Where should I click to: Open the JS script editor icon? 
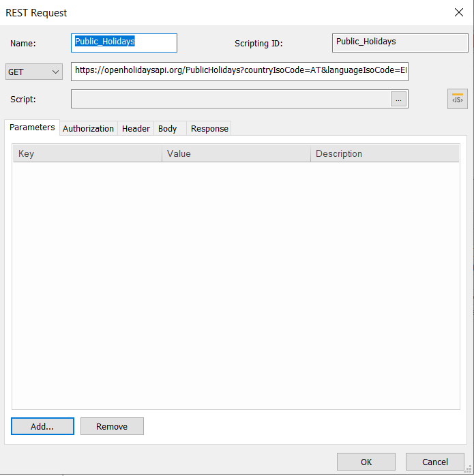tap(457, 99)
